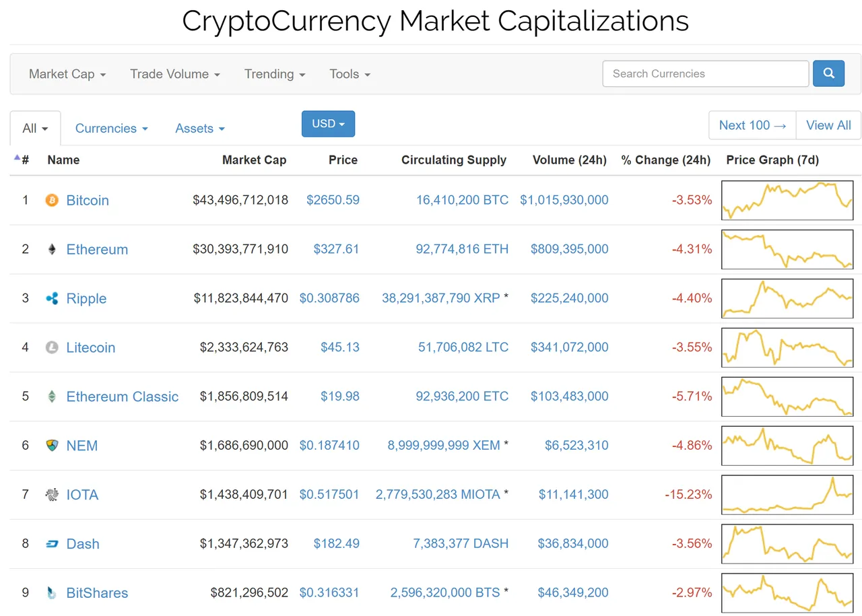Open Bitcoin's 7-day price graph
The width and height of the screenshot is (862, 616).
(787, 200)
